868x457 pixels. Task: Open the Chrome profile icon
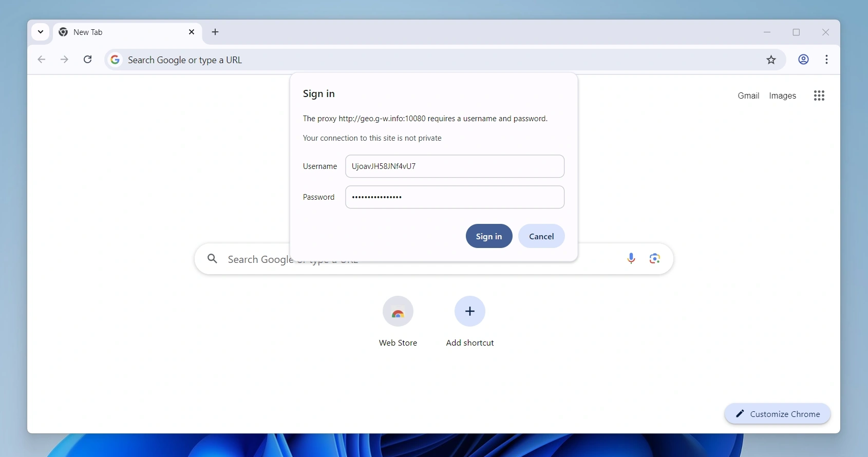tap(804, 60)
